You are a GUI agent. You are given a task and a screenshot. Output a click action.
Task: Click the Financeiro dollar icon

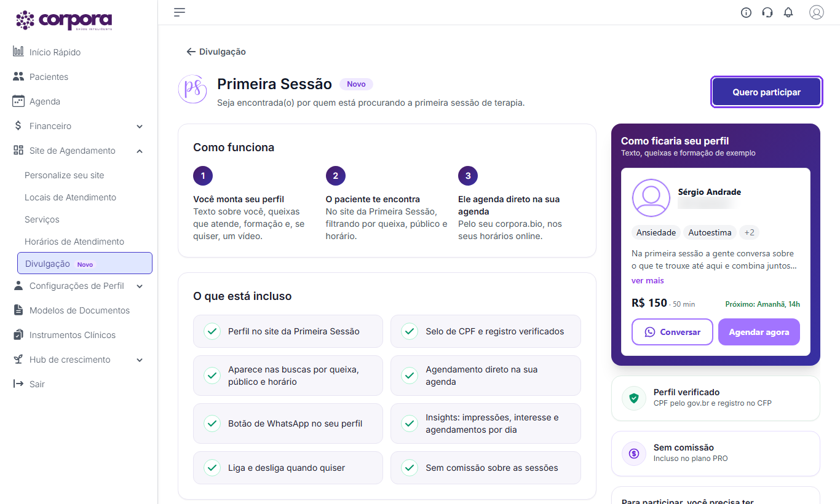coord(18,125)
